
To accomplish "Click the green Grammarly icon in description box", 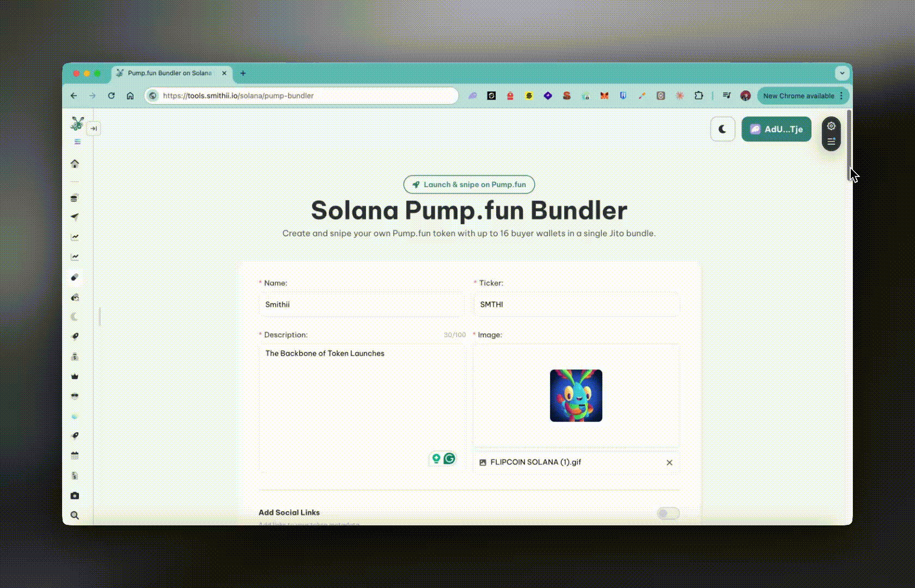I will 449,458.
